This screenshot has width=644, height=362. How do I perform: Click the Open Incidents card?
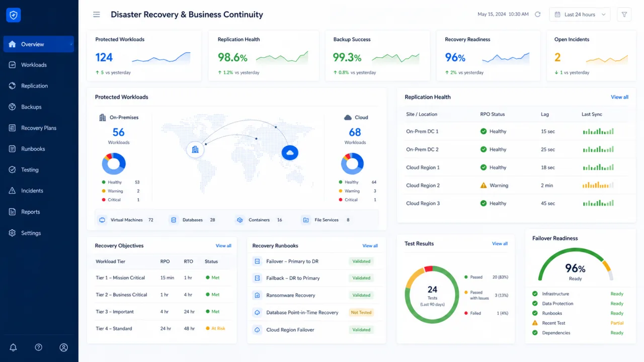[591, 56]
